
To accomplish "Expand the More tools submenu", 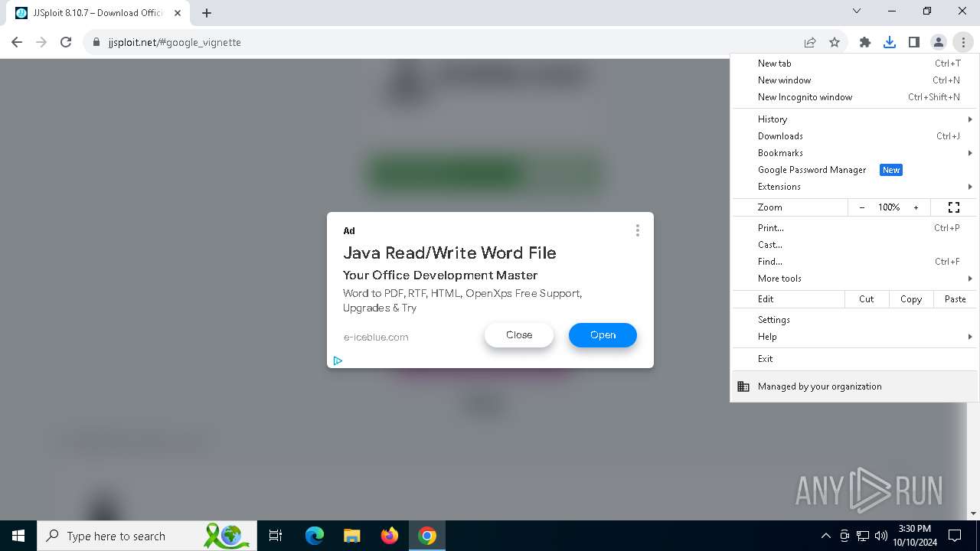I will (x=854, y=279).
